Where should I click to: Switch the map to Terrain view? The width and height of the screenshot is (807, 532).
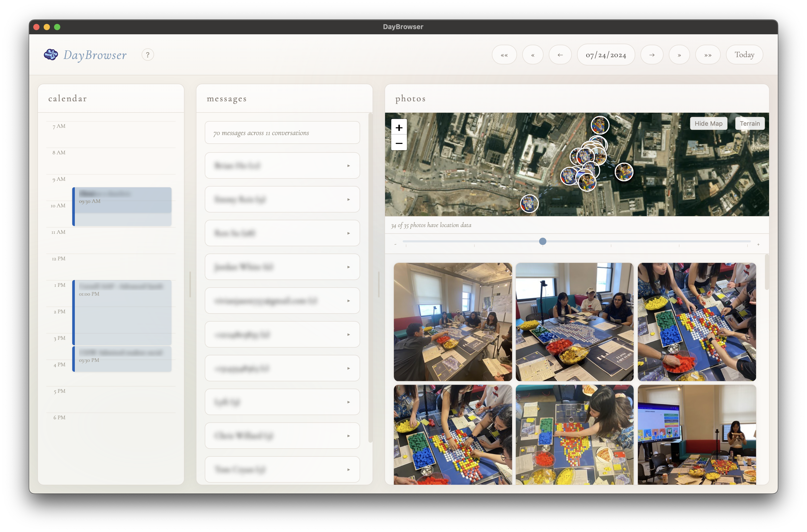click(x=749, y=123)
